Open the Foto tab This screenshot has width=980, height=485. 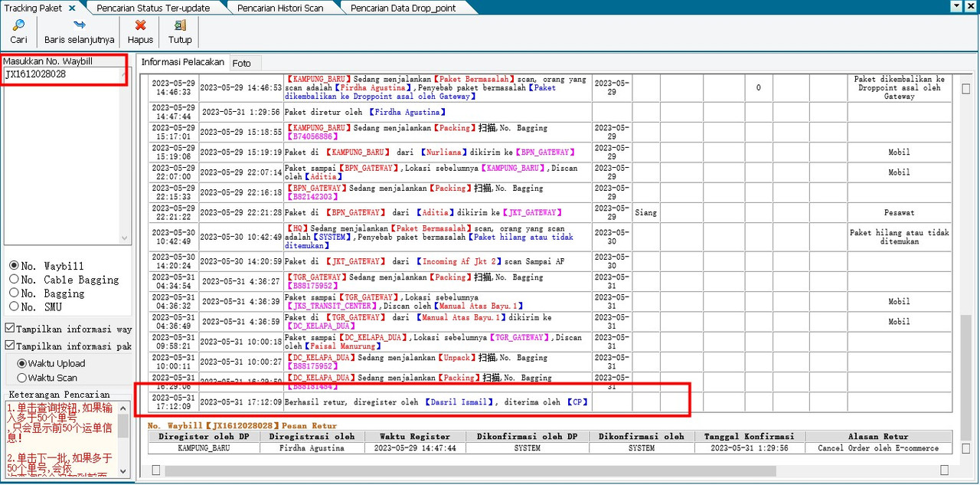(x=241, y=63)
